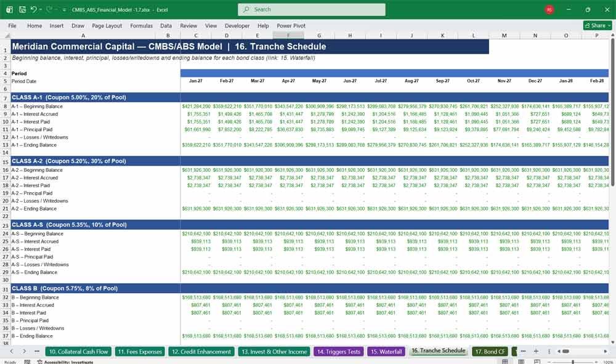Select row 7 header

pyautogui.click(x=5, y=97)
